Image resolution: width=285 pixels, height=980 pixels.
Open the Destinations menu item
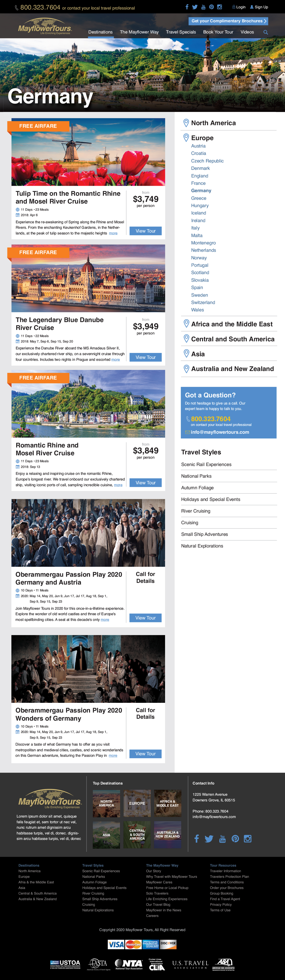click(x=100, y=32)
